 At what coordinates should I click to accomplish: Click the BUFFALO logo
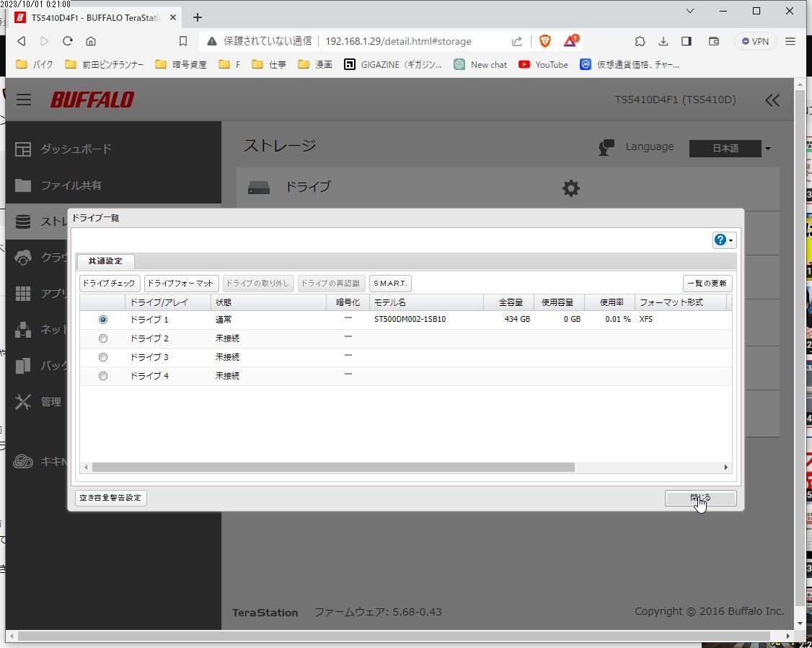point(92,100)
